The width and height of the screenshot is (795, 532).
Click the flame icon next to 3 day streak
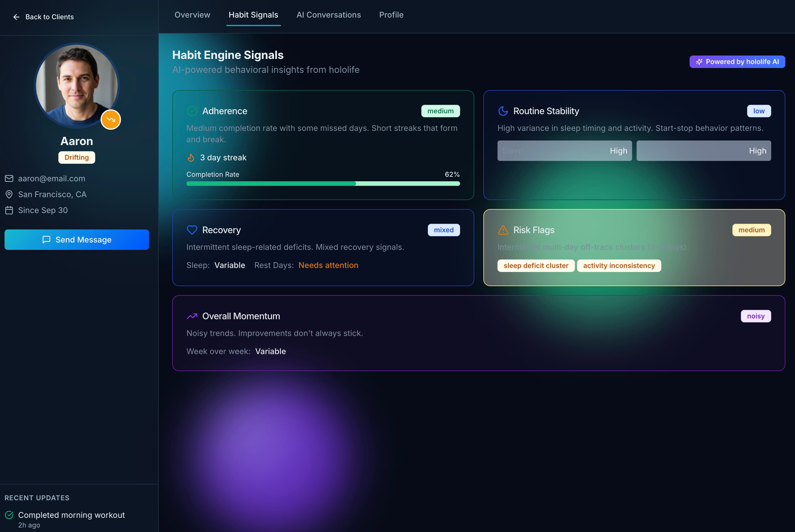191,158
